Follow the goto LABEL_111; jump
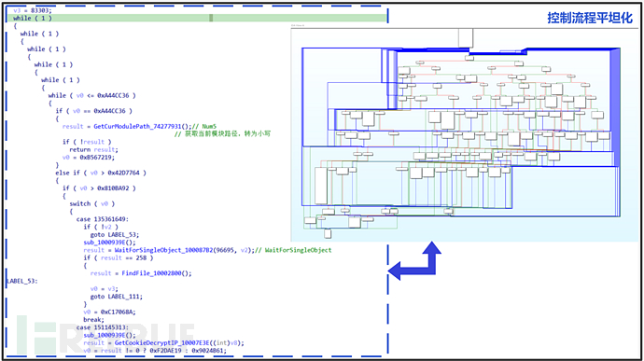 117,297
